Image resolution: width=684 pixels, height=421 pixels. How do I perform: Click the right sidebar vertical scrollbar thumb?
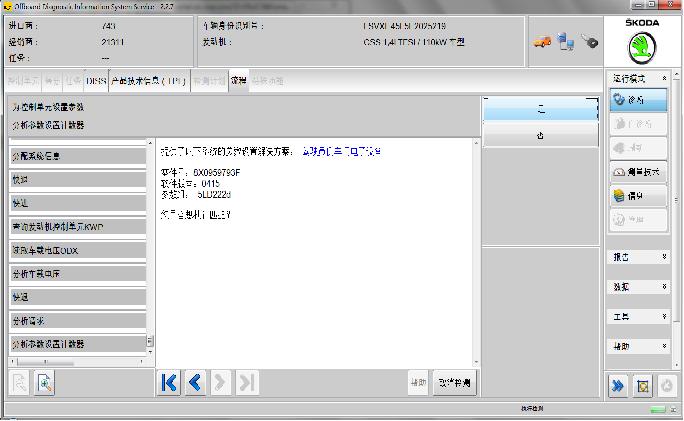[x=677, y=201]
